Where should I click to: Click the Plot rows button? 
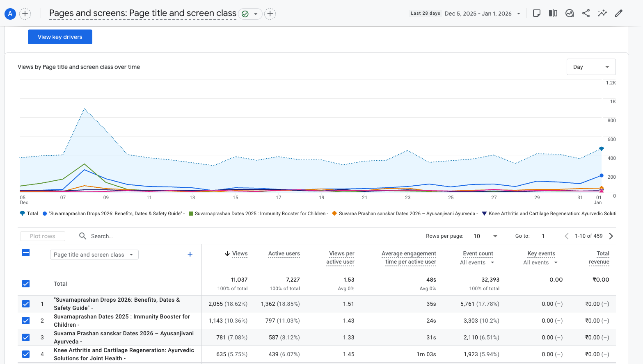pyautogui.click(x=43, y=236)
